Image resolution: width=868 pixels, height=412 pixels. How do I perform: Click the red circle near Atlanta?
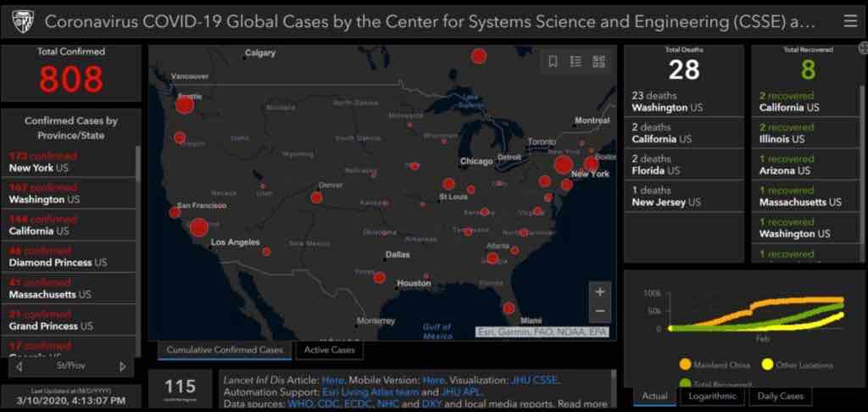coord(492,258)
